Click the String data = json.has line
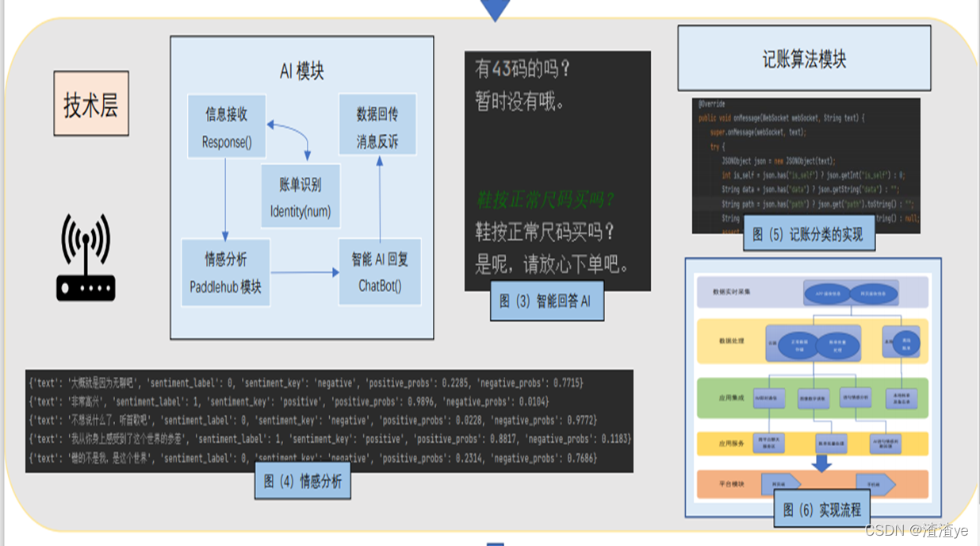Viewport: 980px width, 546px height. (x=812, y=190)
